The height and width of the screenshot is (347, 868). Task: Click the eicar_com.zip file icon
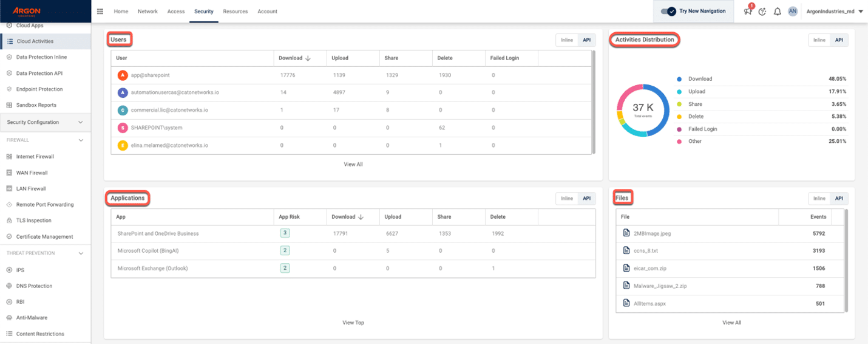click(627, 268)
